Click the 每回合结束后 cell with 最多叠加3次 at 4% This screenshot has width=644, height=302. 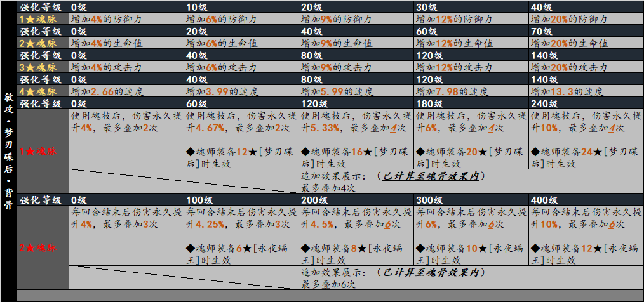point(126,236)
